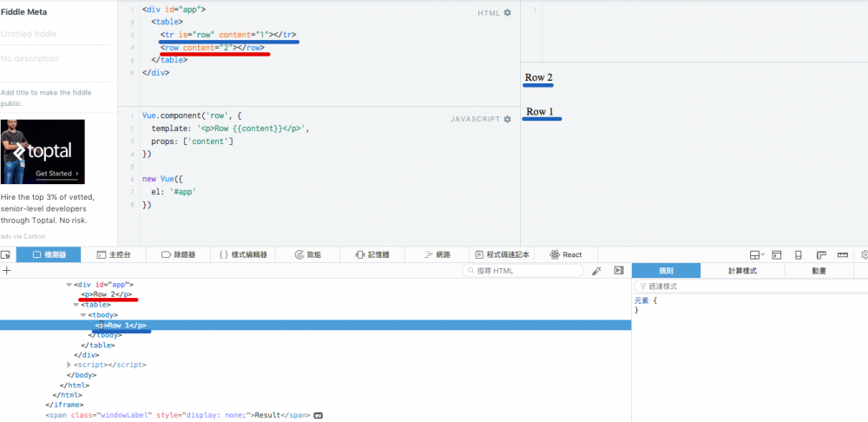Screen dimensions: 868x422
Task: Click the split console icon
Action: coord(777,254)
